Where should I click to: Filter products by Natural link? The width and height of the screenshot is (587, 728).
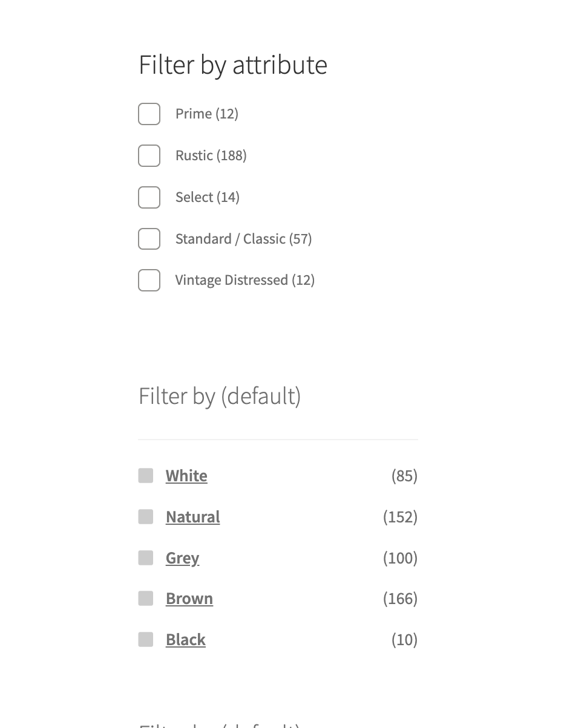click(192, 517)
